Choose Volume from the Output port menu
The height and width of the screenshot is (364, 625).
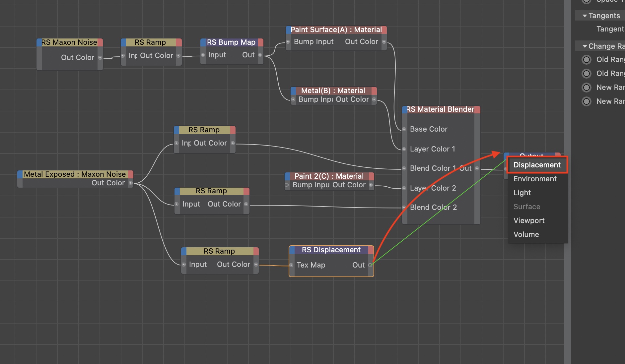click(x=526, y=235)
